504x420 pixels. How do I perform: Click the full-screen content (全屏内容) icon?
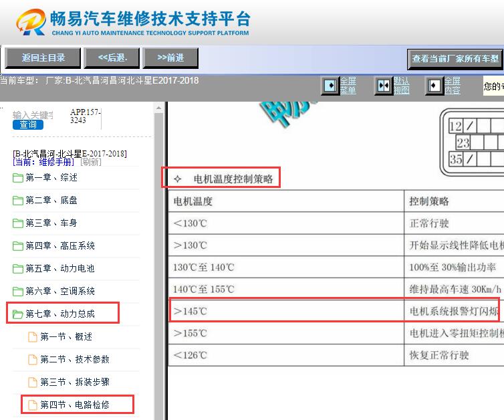[x=434, y=86]
